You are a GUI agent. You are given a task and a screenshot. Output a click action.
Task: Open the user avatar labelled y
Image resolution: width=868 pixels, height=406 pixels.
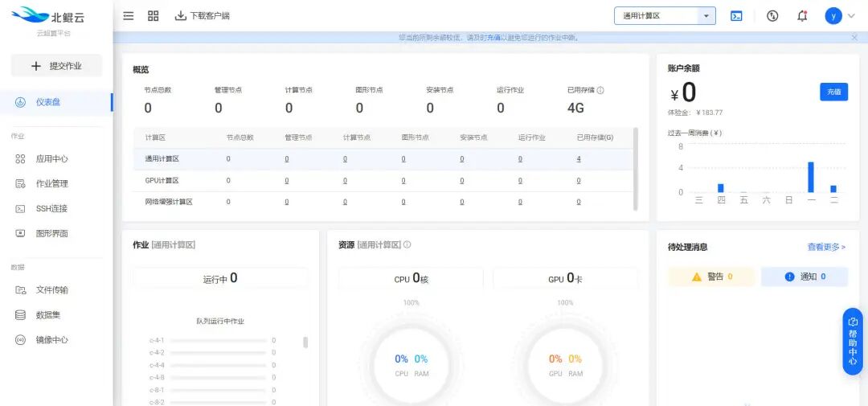[x=833, y=16]
